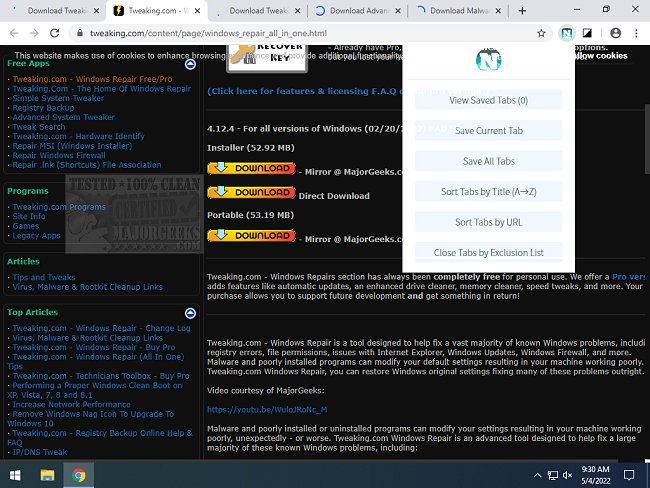Open the Windows Start menu
Viewport: 650px width, 488px height.
tap(15, 475)
